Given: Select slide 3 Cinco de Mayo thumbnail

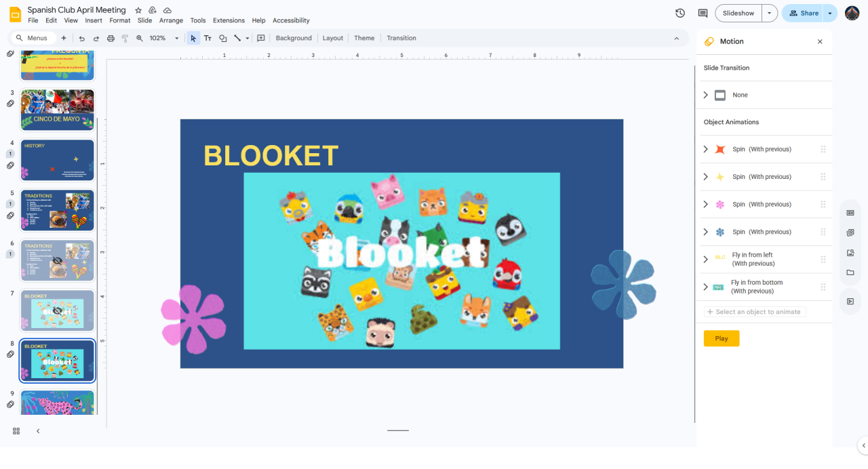Looking at the screenshot, I should (58, 109).
